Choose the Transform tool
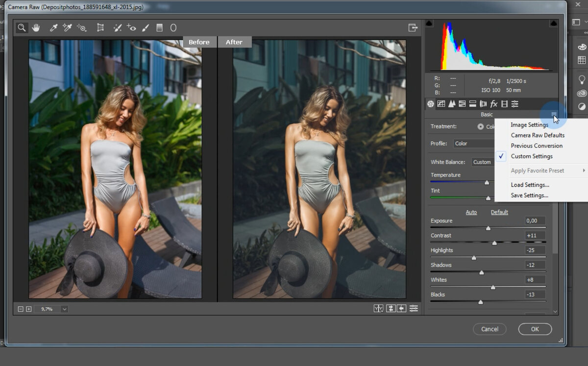588x366 pixels. click(100, 28)
